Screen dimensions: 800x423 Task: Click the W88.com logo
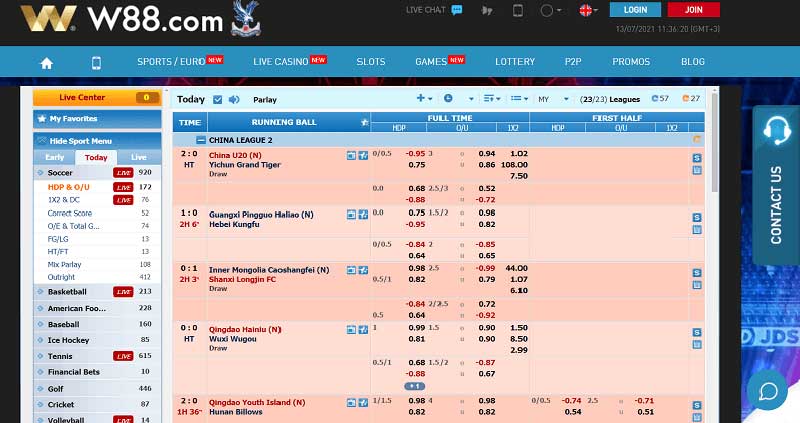[x=122, y=19]
